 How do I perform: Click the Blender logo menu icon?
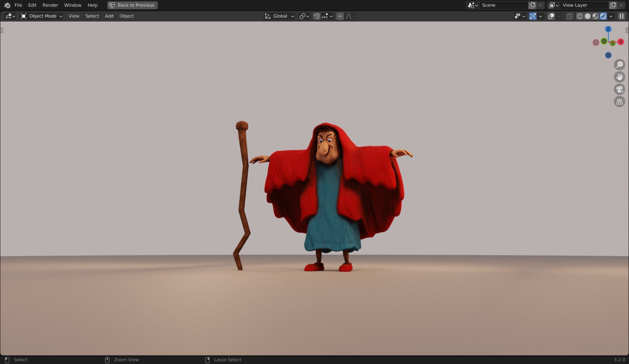7,5
